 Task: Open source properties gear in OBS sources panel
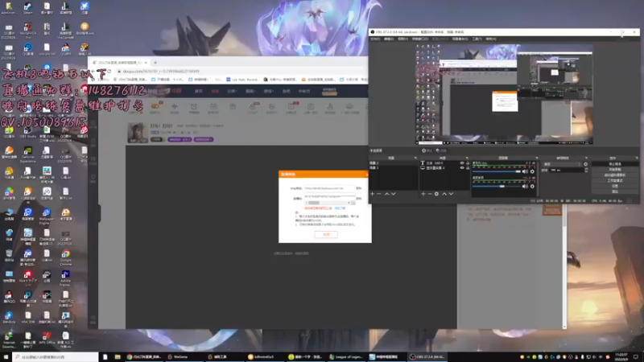(x=436, y=194)
